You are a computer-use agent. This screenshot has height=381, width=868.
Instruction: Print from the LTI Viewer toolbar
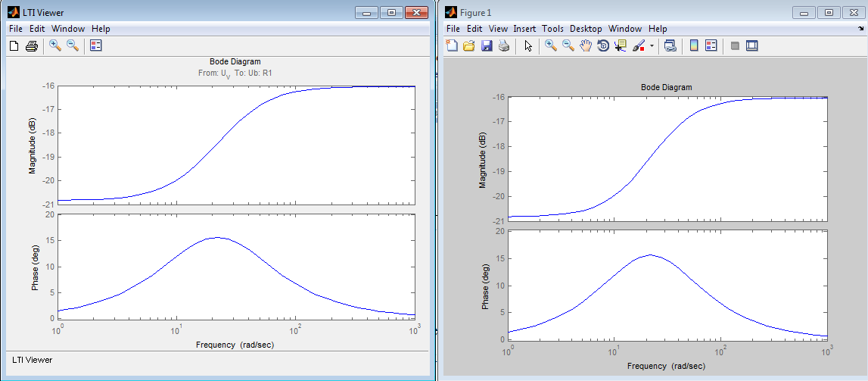(x=32, y=46)
